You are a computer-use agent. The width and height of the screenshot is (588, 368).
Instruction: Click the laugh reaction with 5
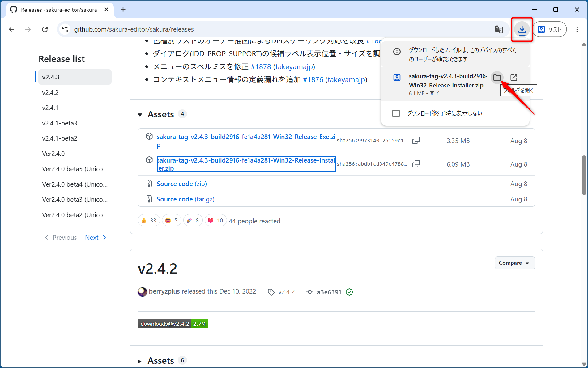[171, 221]
